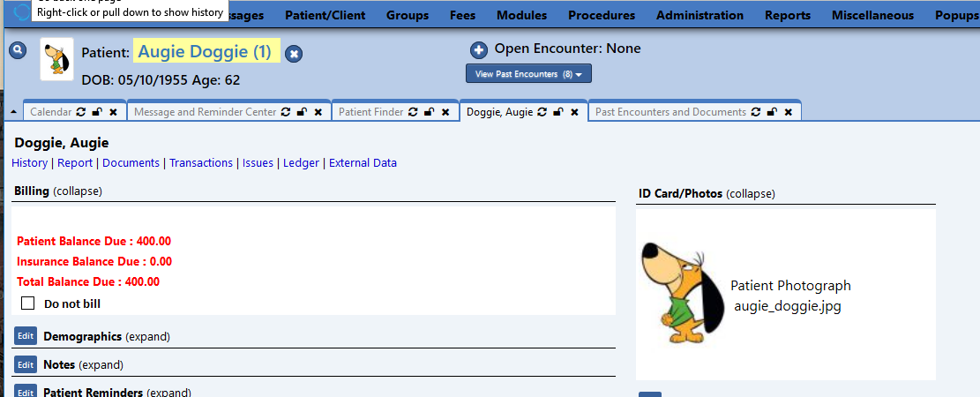Open the Ledger link
The height and width of the screenshot is (397, 980).
click(x=302, y=162)
